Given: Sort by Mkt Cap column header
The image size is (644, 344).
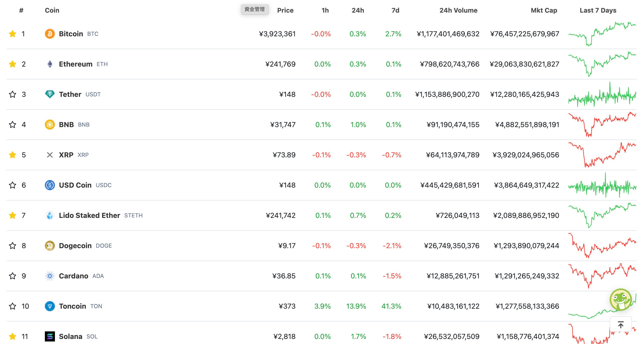Looking at the screenshot, I should click(x=544, y=10).
